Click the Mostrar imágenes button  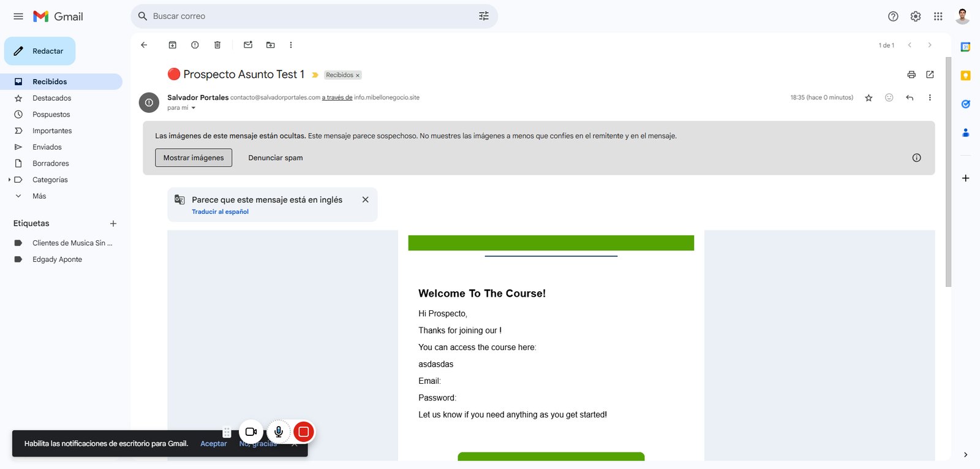coord(194,158)
